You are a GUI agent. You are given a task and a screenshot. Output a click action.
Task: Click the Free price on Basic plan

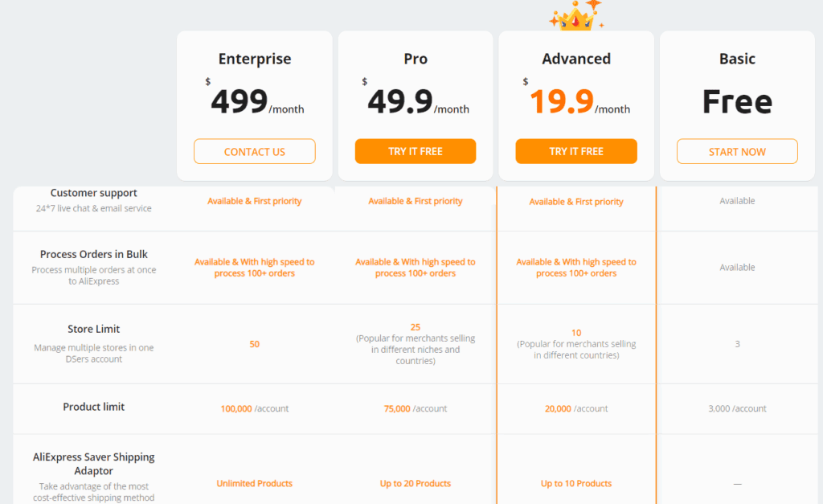point(738,101)
